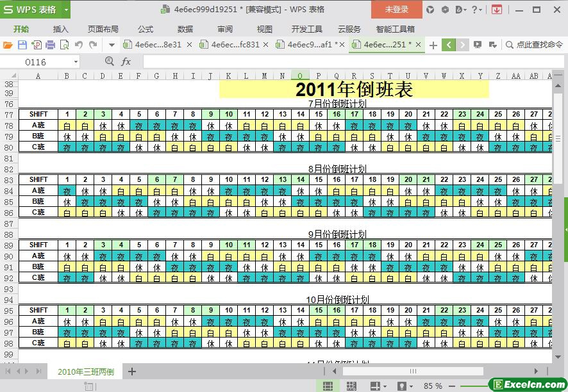The width and height of the screenshot is (568, 392).
Task: Click the hexagon cube icon in title bar
Action: pyautogui.click(x=445, y=10)
